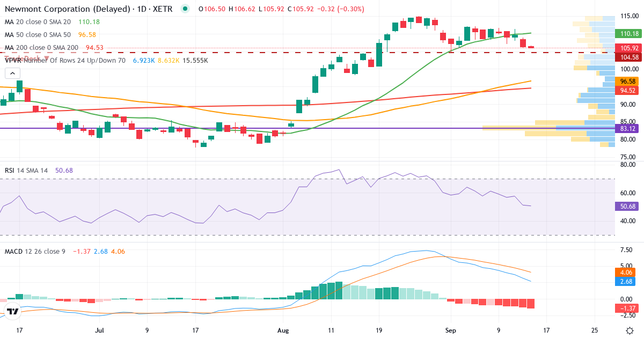Click the Aug label on time axis
644x338 pixels.
point(284,330)
